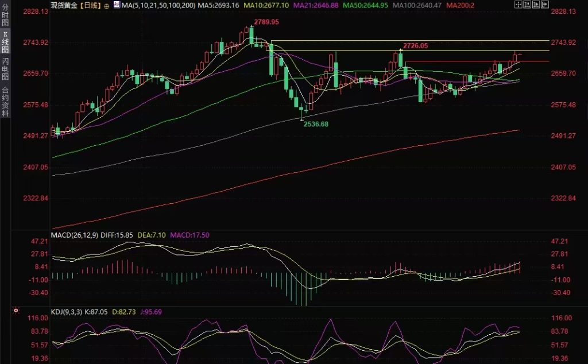This screenshot has height=364, width=588.
Task: Switch to the 分时图 time-sharing tab
Action: click(5, 14)
